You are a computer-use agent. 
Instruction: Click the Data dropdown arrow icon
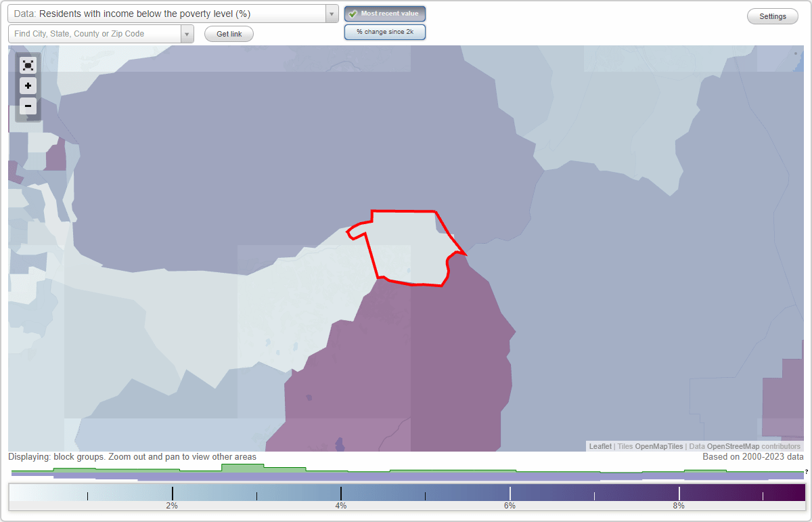pyautogui.click(x=330, y=13)
